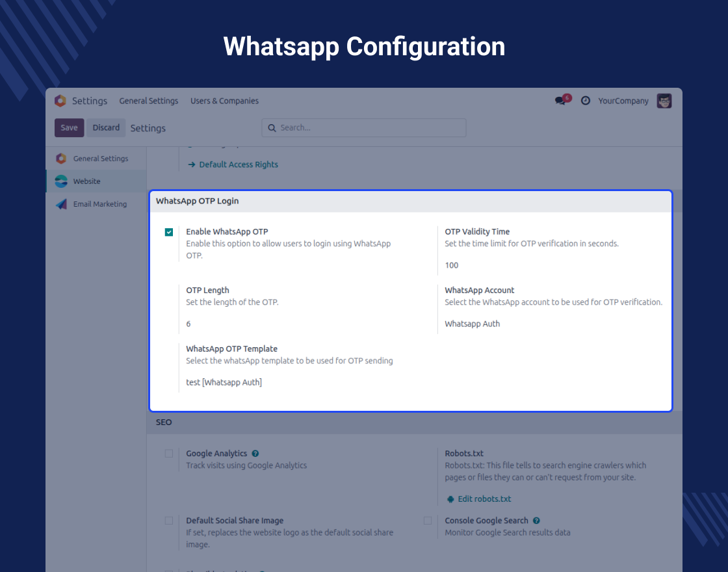Click the Console Google Search help icon
Screen dimensions: 728x572
[x=536, y=521]
